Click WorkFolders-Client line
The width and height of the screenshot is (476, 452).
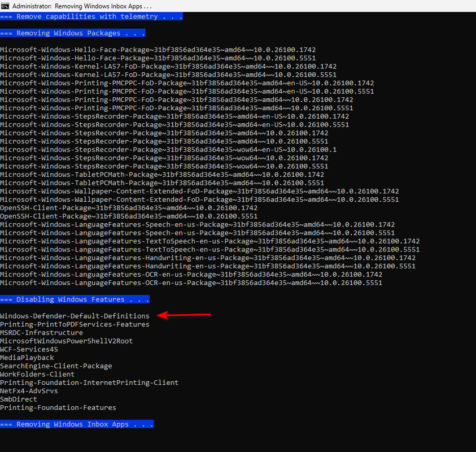pyautogui.click(x=37, y=375)
